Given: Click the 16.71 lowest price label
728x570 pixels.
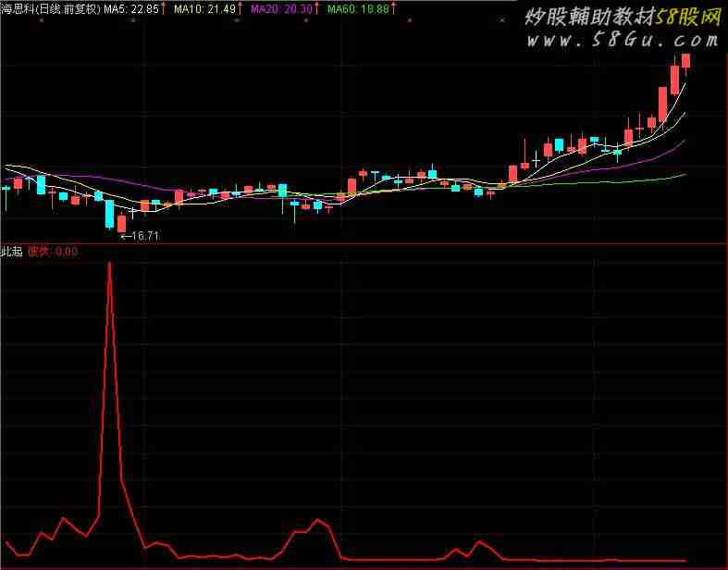Looking at the screenshot, I should click(x=146, y=236).
